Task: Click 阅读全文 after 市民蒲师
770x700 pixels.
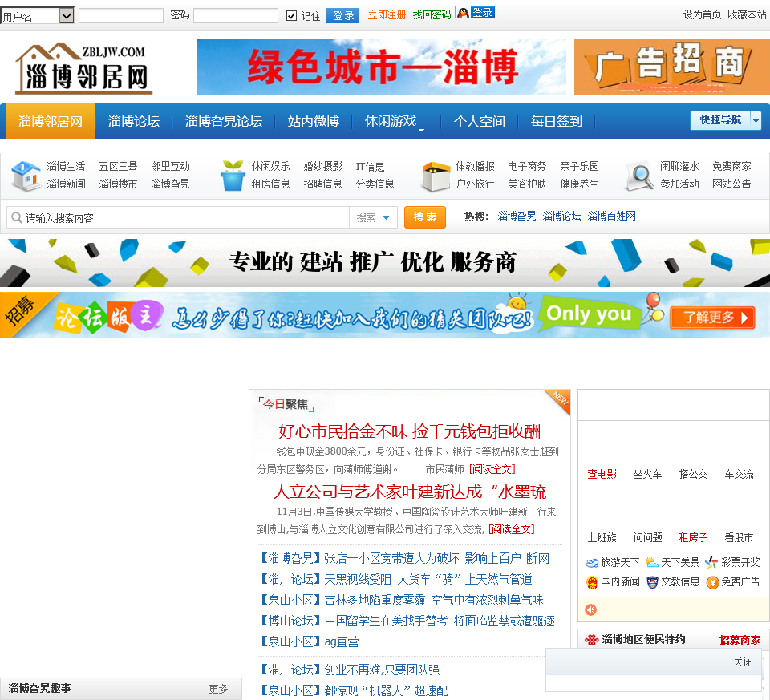Action: click(492, 469)
